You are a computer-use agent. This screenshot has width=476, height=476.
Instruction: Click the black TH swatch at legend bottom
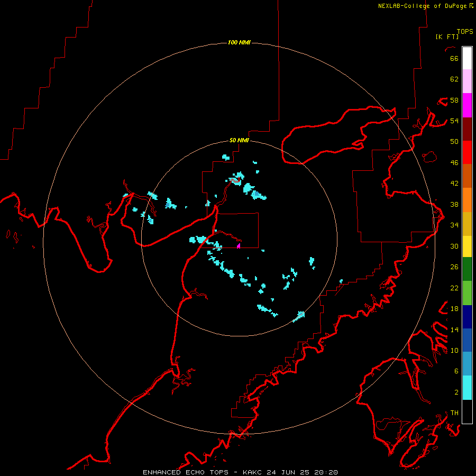(x=467, y=411)
